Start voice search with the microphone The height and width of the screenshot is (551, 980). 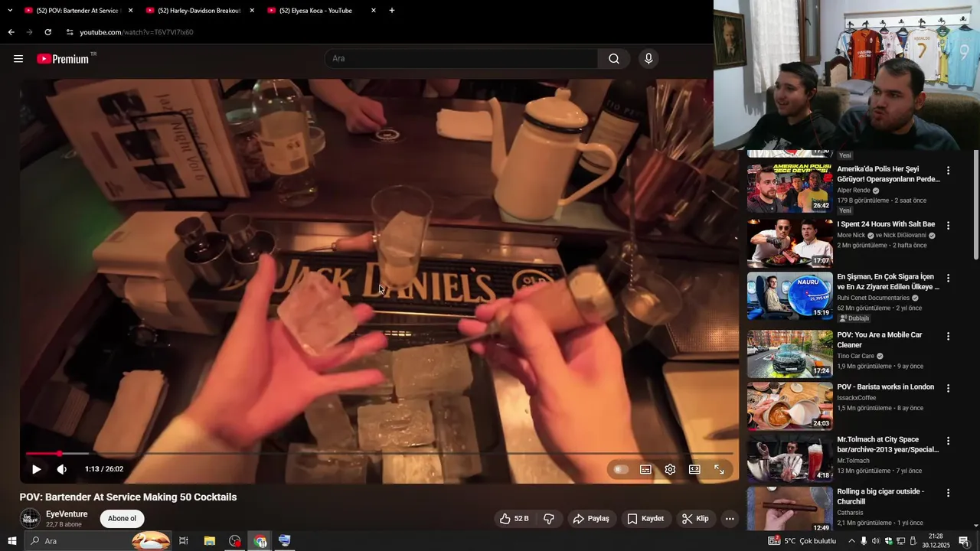(x=648, y=59)
